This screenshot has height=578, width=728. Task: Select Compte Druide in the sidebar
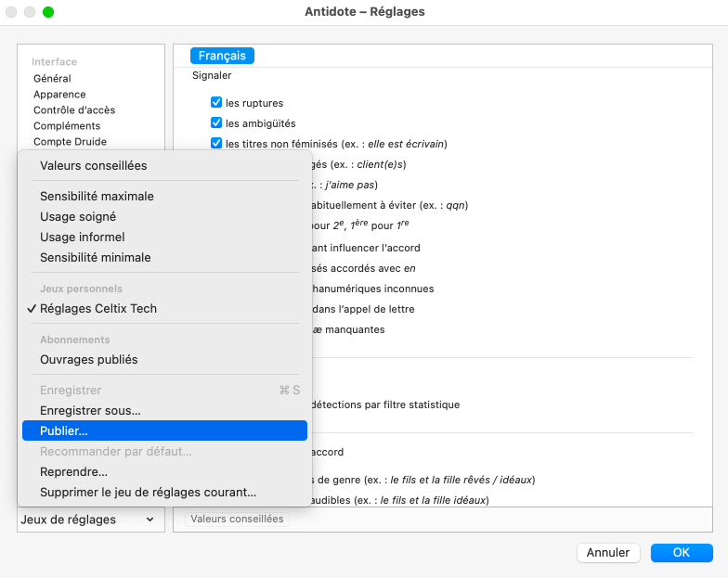(x=70, y=142)
